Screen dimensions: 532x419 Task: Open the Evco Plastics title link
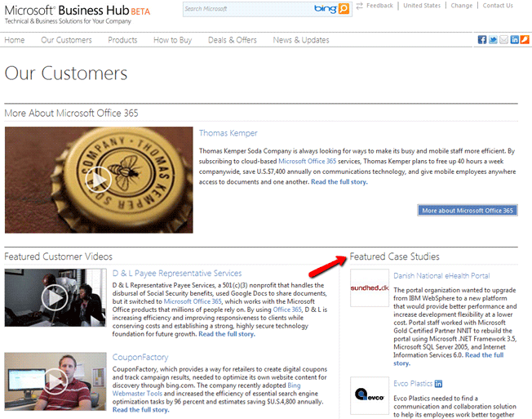(x=413, y=384)
